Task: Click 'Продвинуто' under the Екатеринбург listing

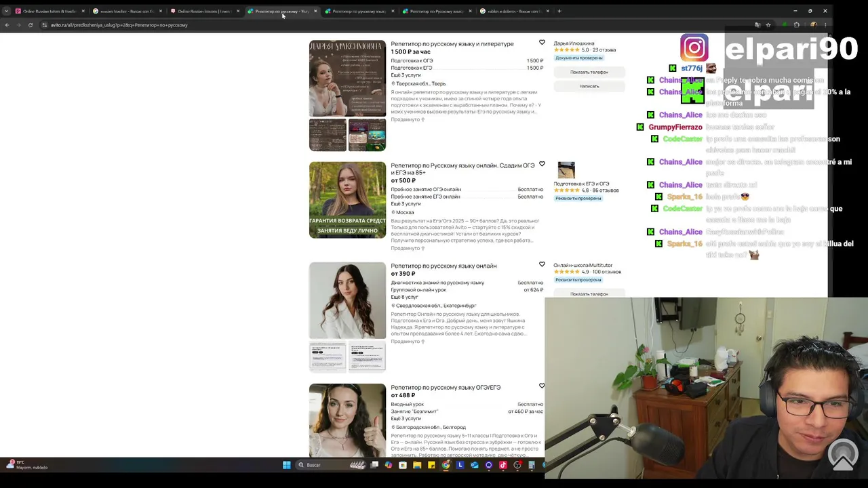Action: (x=408, y=342)
